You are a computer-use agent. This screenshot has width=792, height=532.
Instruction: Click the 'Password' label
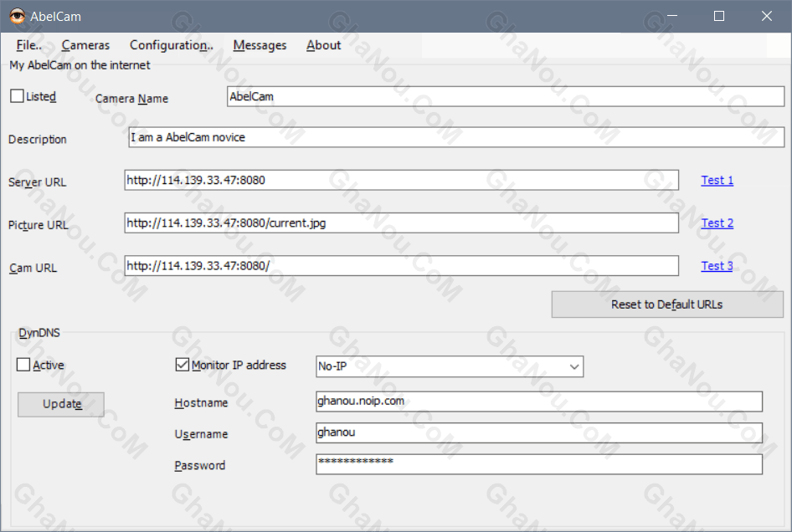[200, 465]
